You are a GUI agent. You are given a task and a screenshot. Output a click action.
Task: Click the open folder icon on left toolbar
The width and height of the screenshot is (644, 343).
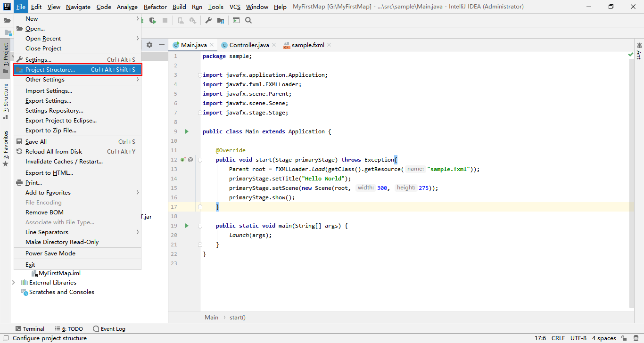point(7,20)
